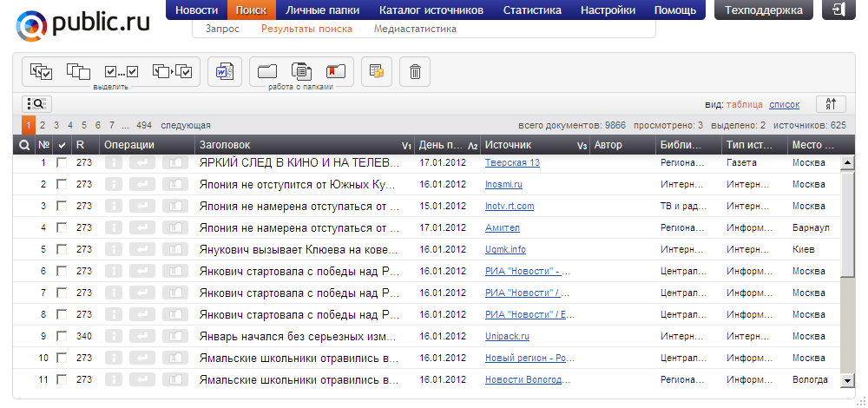
Task: Open the Unipack.ru source link
Action: click(508, 336)
